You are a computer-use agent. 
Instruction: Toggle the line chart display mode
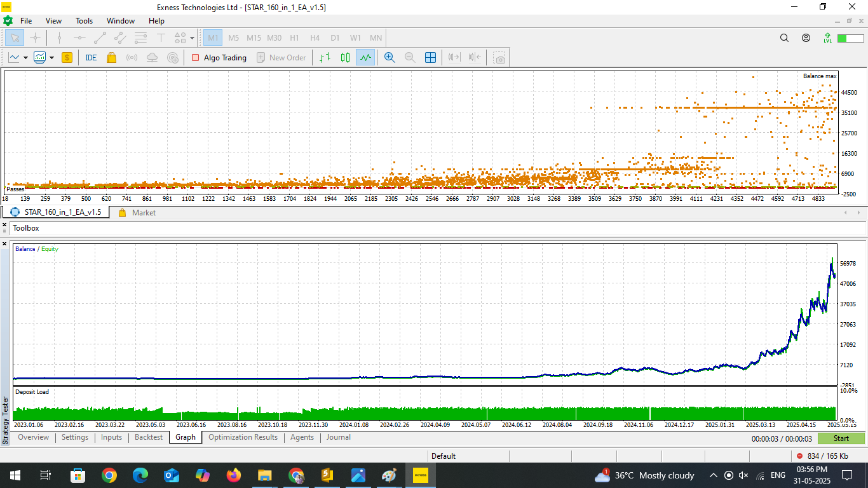point(365,58)
